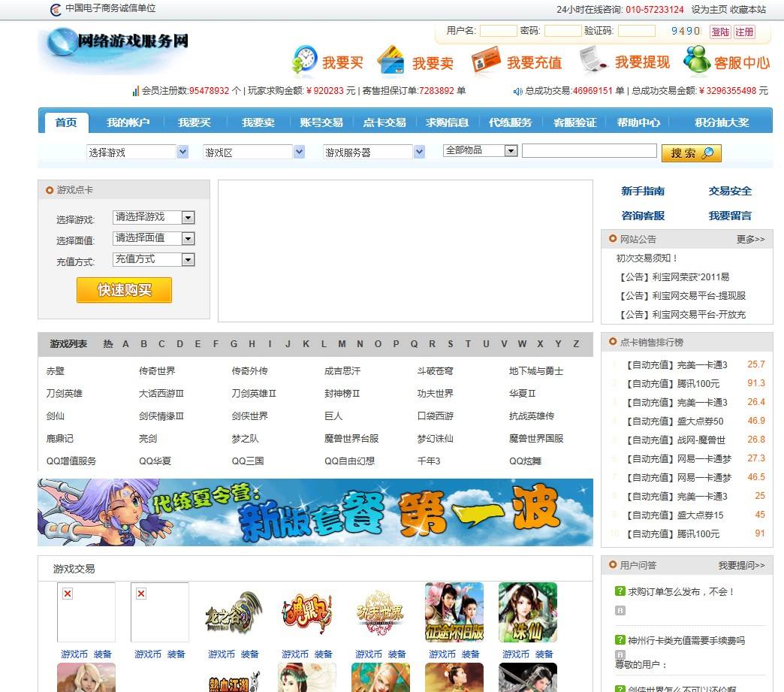Click the magnifier on the 搜索 button
Image resolution: width=784 pixels, height=692 pixels.
(x=707, y=153)
